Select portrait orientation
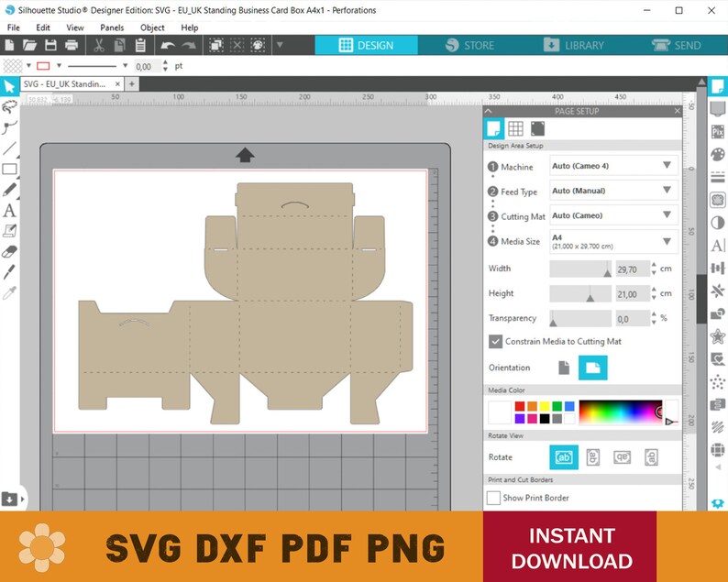728x582 pixels. coord(564,368)
